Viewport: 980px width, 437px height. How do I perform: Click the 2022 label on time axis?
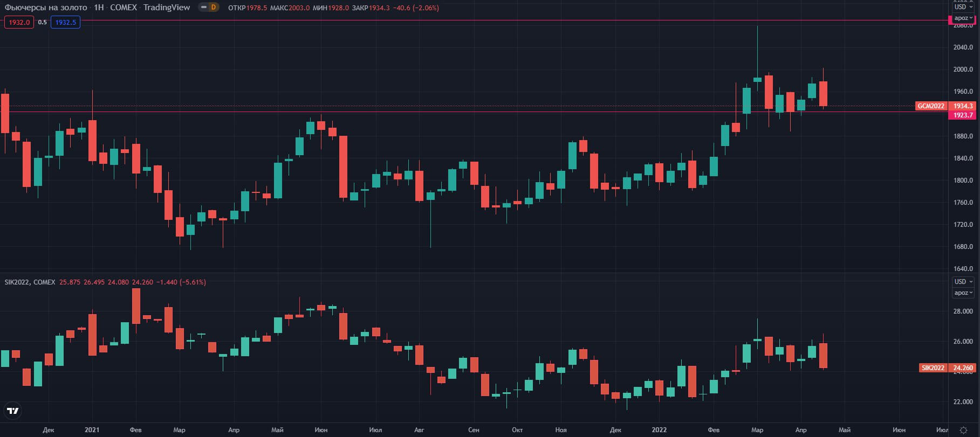[659, 429]
